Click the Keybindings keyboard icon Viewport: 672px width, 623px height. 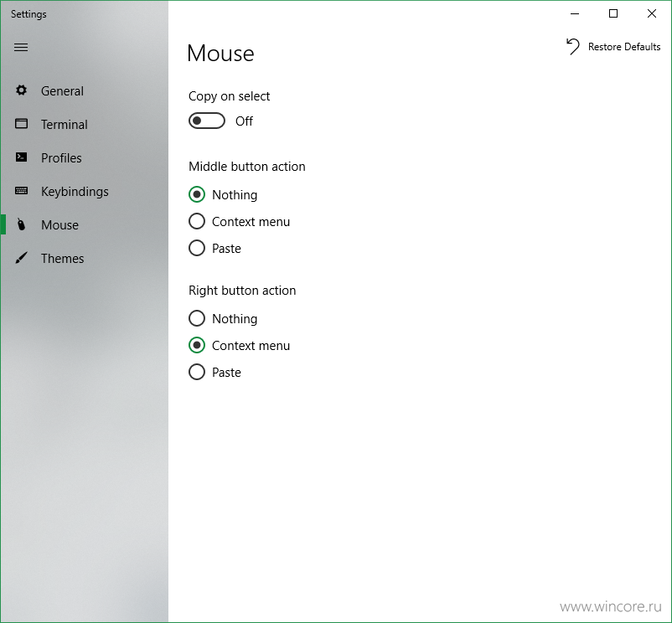[x=21, y=191]
